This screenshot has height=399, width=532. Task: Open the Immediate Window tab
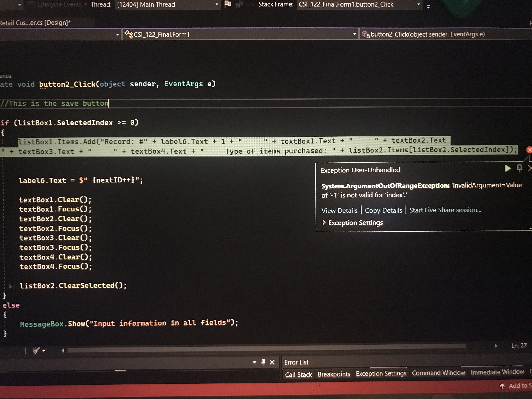tap(497, 372)
